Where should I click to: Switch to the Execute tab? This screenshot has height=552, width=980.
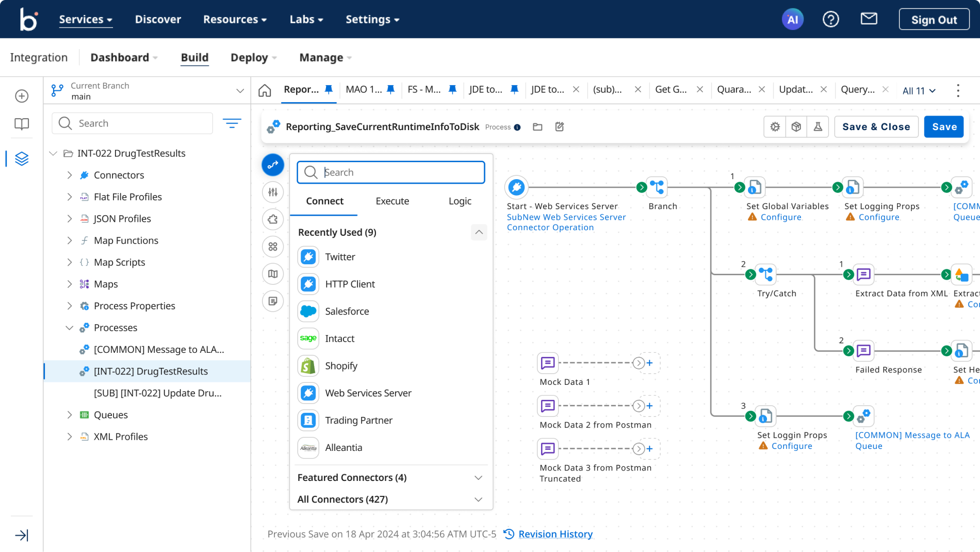click(x=392, y=201)
